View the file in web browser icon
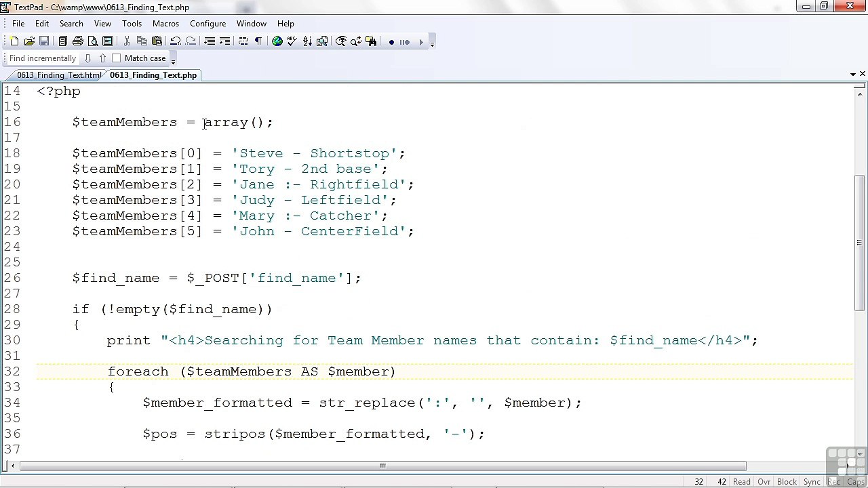 (277, 41)
